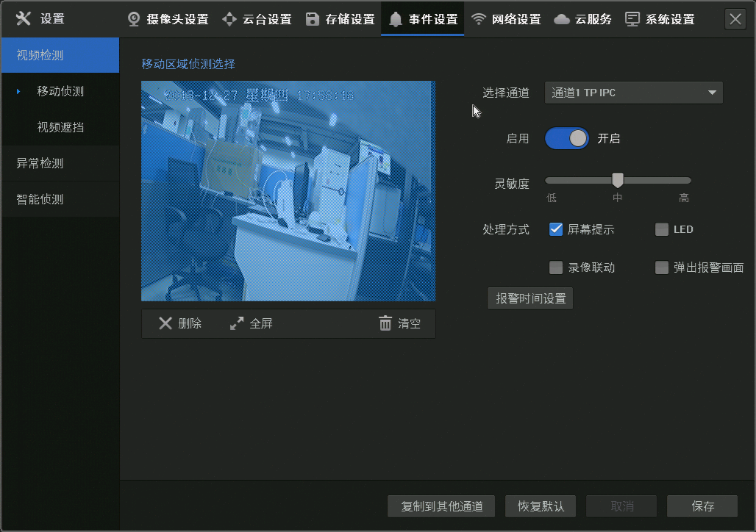Click the system settings monitor icon
This screenshot has width=756, height=532.
coord(632,19)
